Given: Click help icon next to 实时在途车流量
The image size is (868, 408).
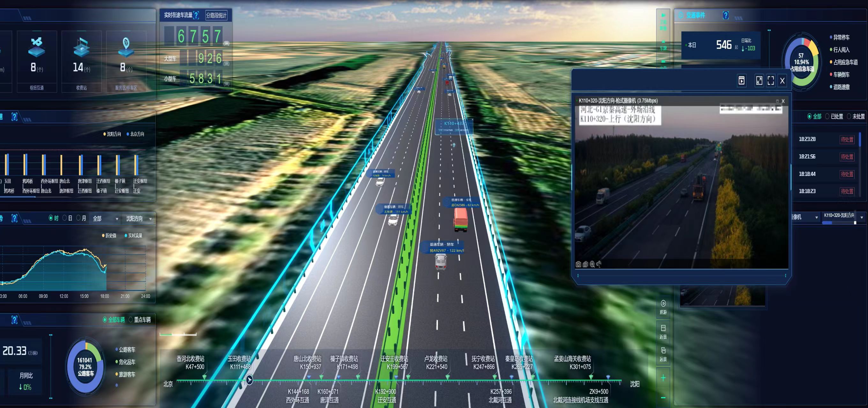Looking at the screenshot, I should [196, 15].
